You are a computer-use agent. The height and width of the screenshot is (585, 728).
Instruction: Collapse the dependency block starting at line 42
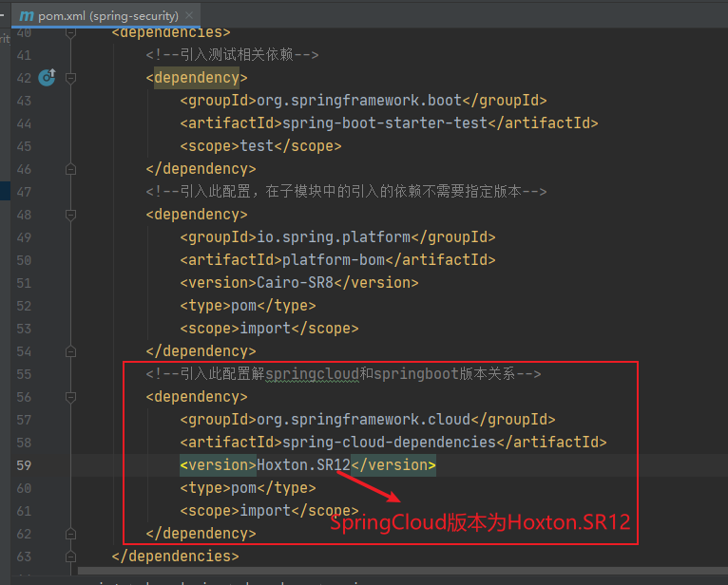pyautogui.click(x=70, y=78)
